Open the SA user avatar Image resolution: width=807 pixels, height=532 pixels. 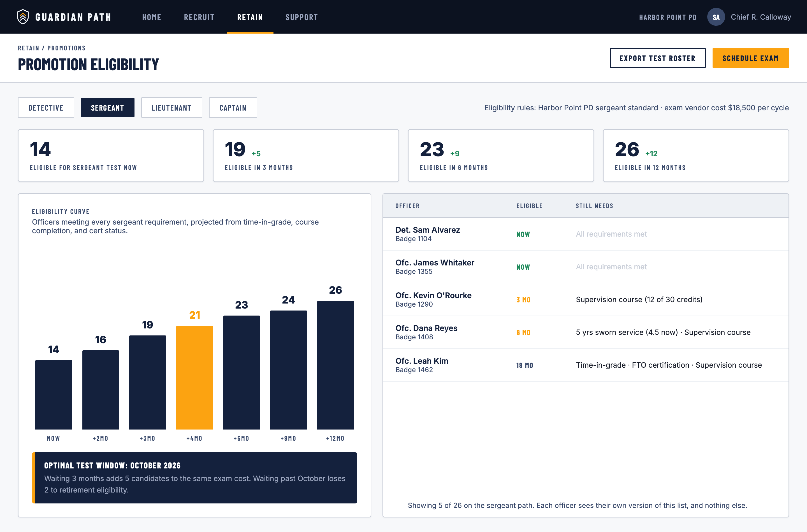pos(716,17)
